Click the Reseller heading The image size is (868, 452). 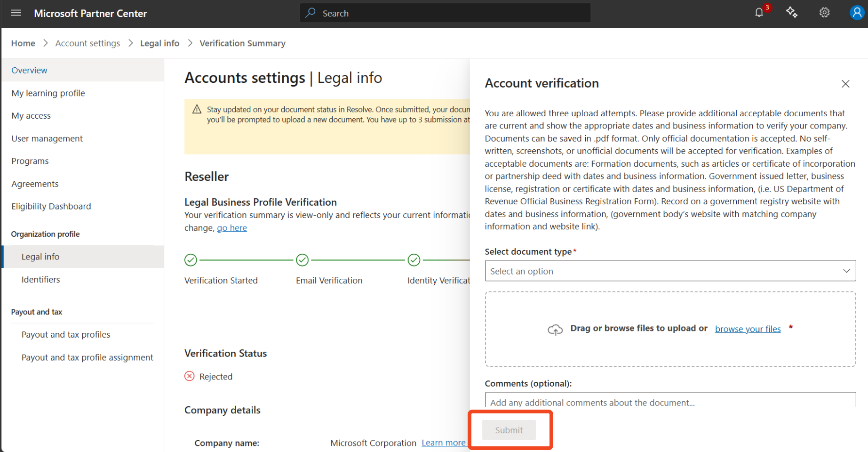click(207, 177)
